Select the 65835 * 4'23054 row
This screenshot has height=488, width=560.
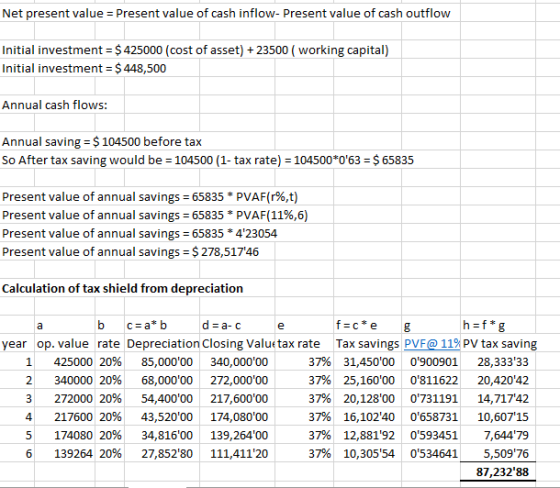pyautogui.click(x=140, y=234)
